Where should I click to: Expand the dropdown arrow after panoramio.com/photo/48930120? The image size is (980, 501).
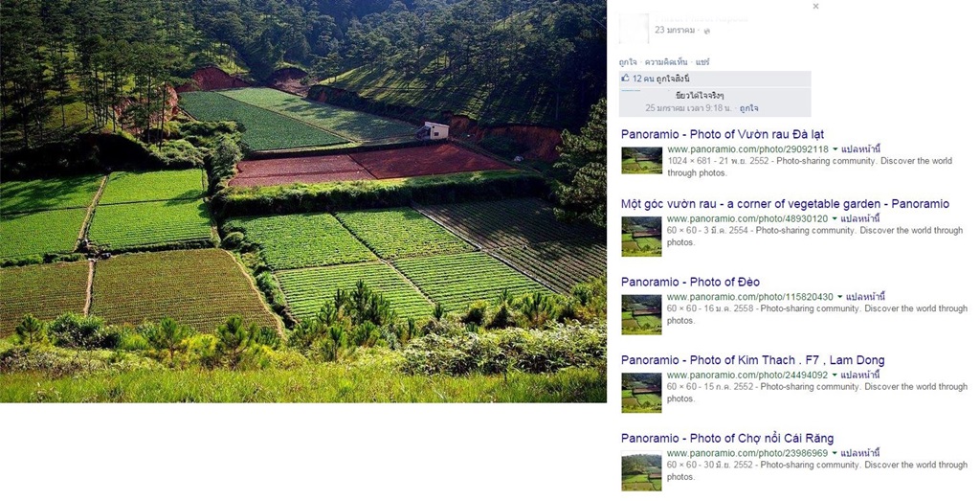[835, 219]
